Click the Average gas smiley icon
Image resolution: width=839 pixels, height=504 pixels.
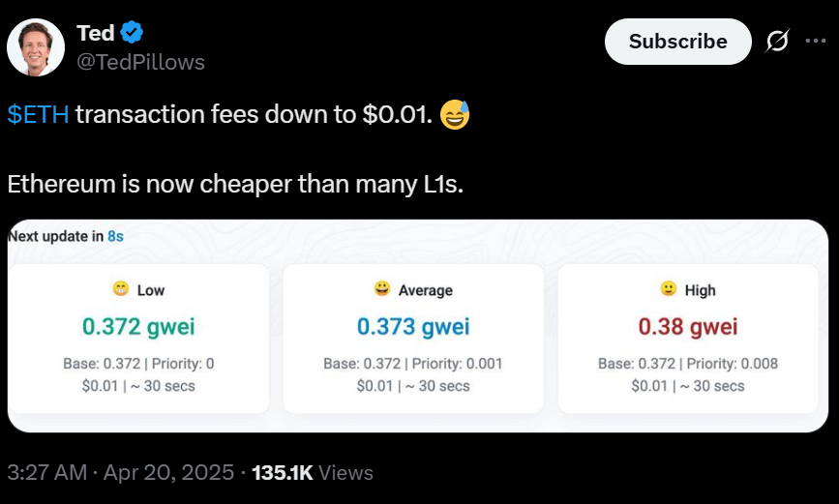point(382,289)
